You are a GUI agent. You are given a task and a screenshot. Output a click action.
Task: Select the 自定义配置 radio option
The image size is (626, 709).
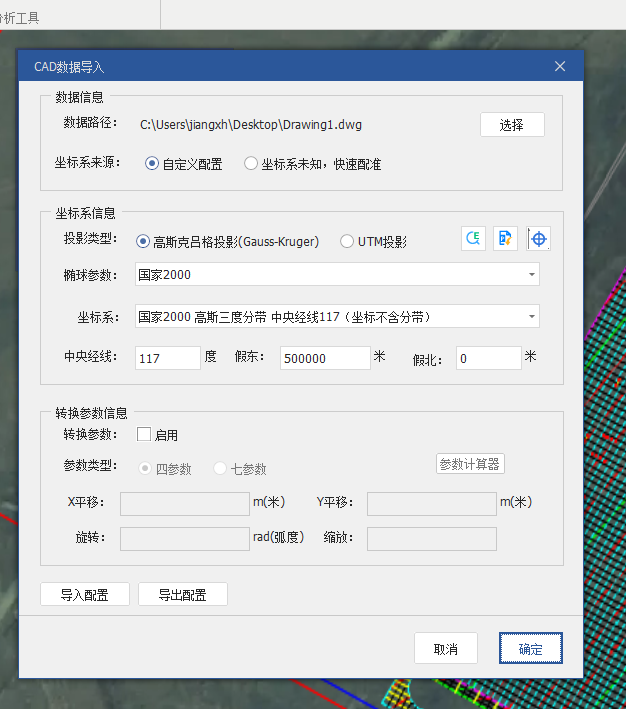tap(152, 164)
